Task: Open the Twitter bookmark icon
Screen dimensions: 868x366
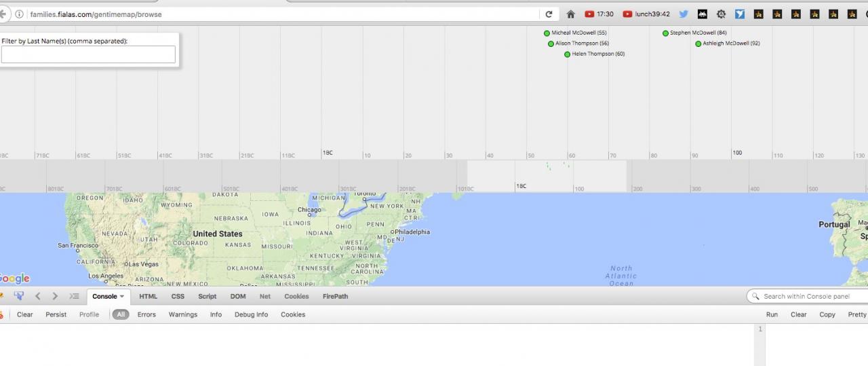Action: pyautogui.click(x=684, y=14)
